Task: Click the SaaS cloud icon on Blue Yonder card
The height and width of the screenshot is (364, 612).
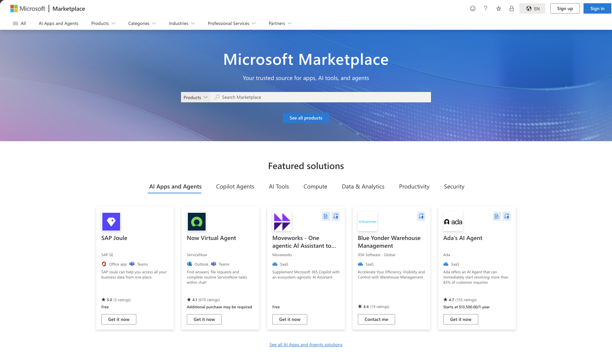Action: (360, 264)
